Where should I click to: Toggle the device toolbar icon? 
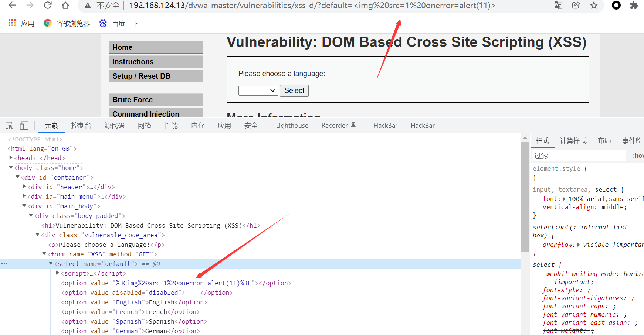coord(24,126)
